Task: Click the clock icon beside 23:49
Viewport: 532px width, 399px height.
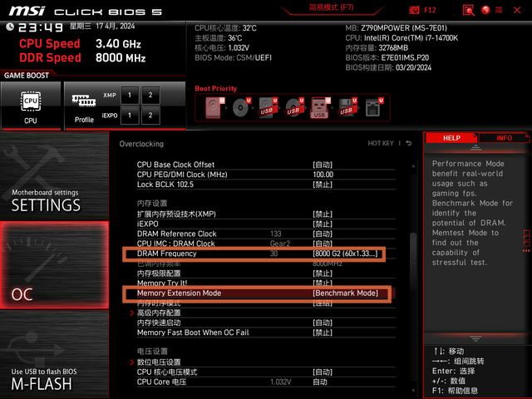Action: tap(10, 27)
